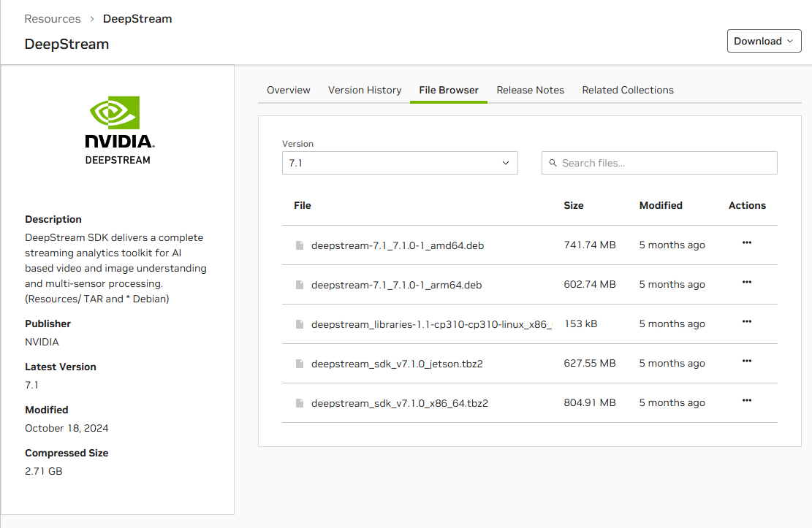Screen dimensions: 812x528
Task: Click the 2.71 GB compressed size value
Action: pyautogui.click(x=44, y=471)
